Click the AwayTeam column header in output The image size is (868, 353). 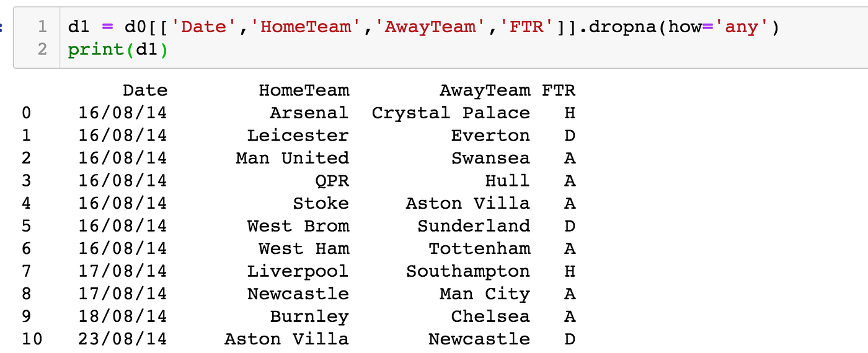(485, 90)
